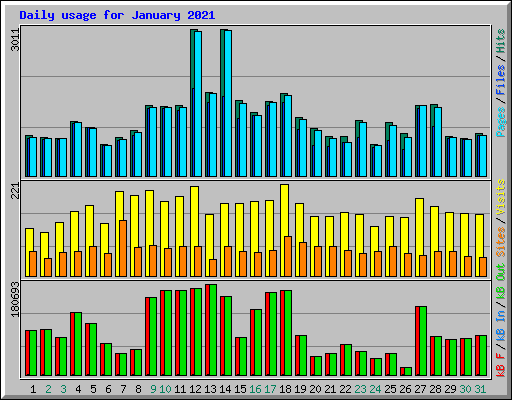Click the 'Visits' legend label

(501, 197)
